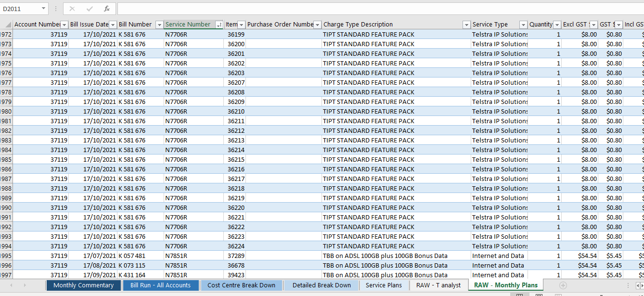
Task: Open the Purchase Order Number filter dropdown
Action: point(317,25)
